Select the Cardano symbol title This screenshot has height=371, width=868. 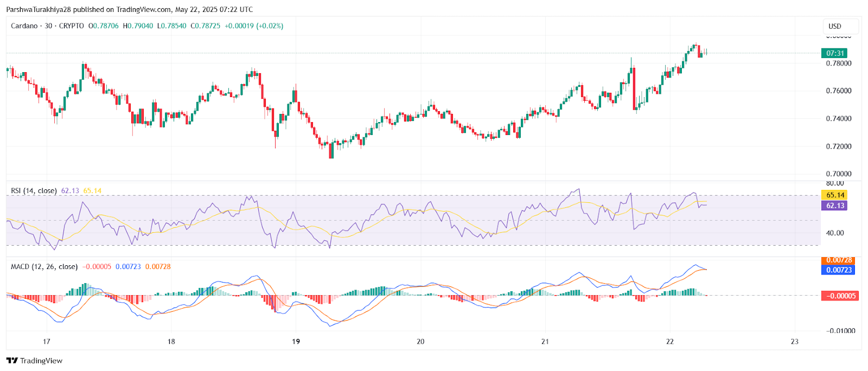24,26
